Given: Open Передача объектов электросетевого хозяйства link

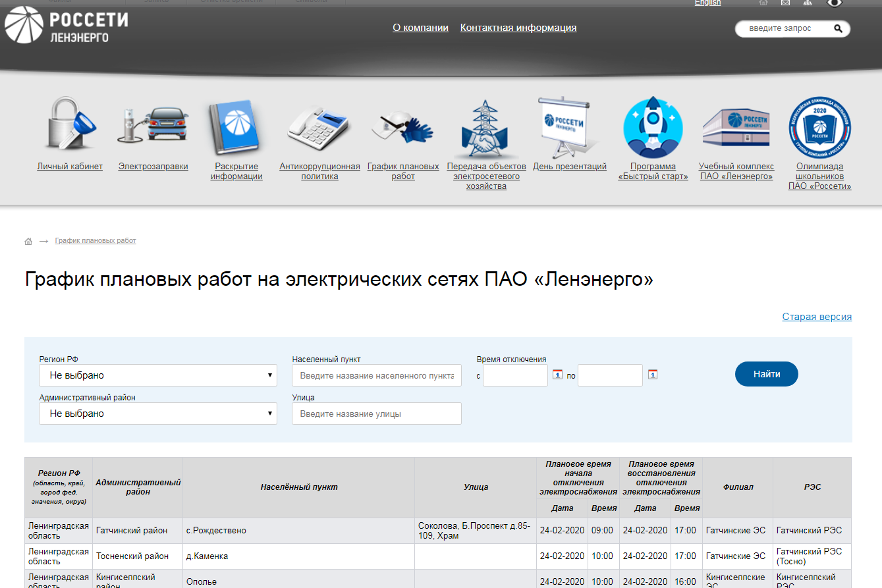Looking at the screenshot, I should tap(486, 176).
